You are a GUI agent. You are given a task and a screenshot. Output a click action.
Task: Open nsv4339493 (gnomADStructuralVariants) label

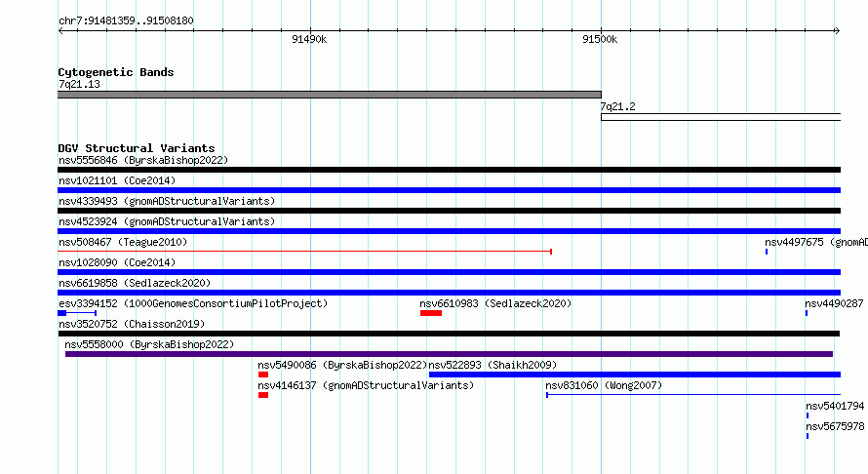[167, 201]
